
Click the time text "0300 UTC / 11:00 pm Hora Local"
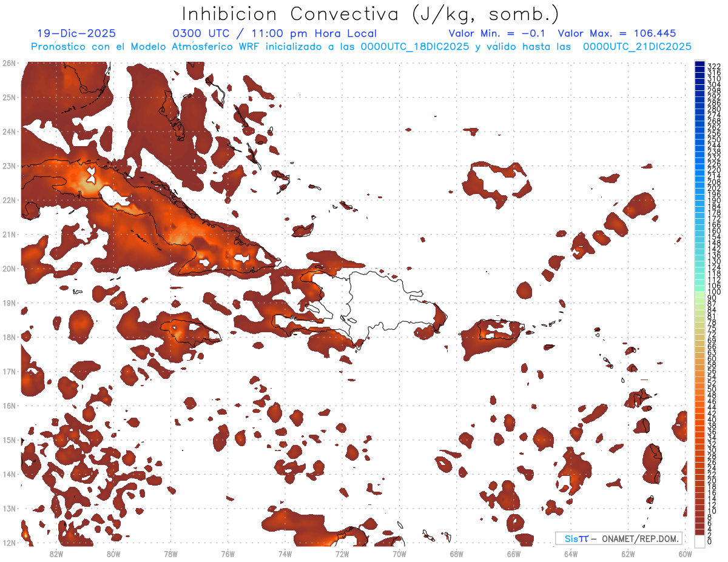pos(275,34)
